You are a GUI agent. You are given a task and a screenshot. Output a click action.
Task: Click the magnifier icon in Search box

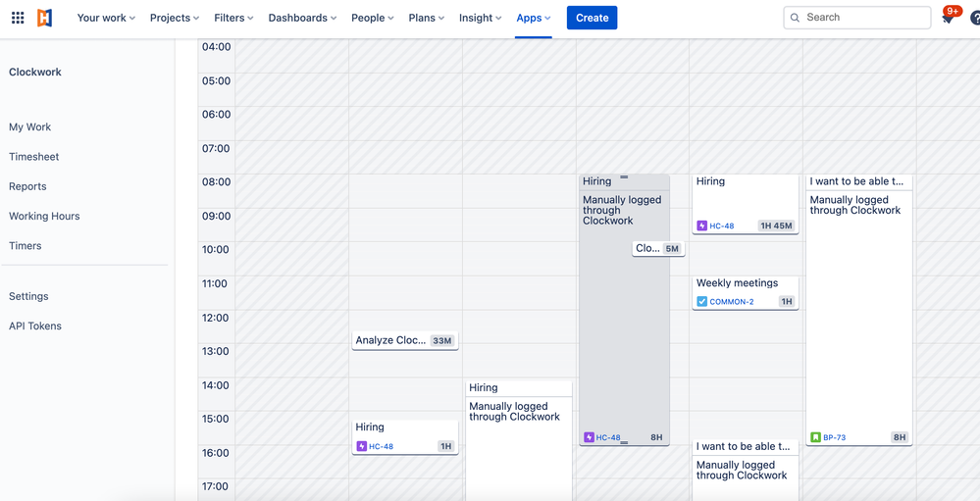pyautogui.click(x=795, y=18)
